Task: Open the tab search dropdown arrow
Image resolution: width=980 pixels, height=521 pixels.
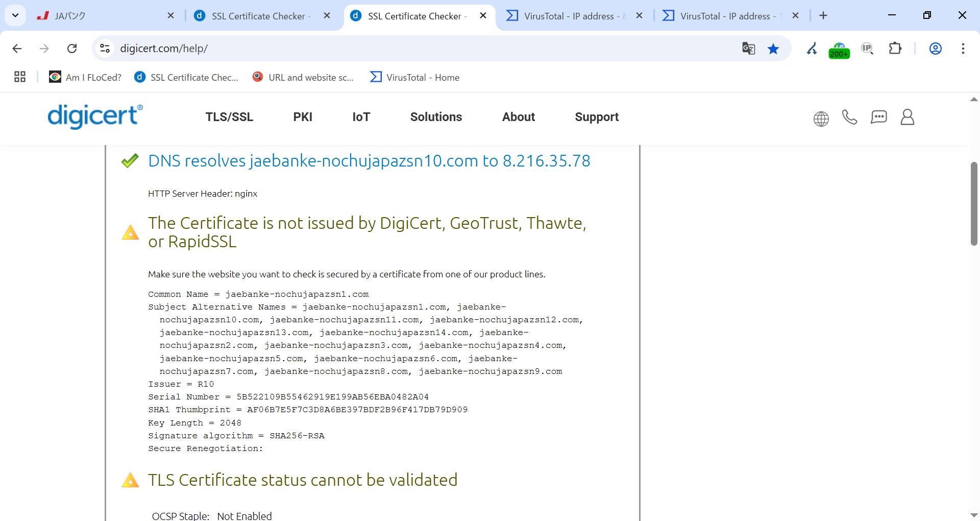Action: click(x=15, y=15)
